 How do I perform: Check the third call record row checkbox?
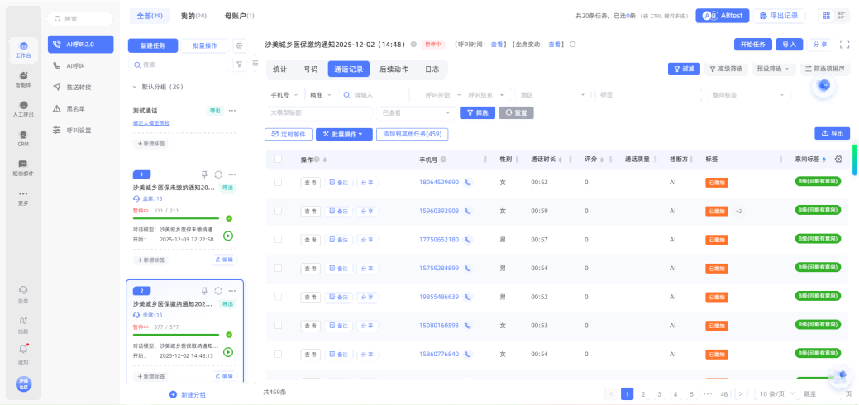[277, 239]
